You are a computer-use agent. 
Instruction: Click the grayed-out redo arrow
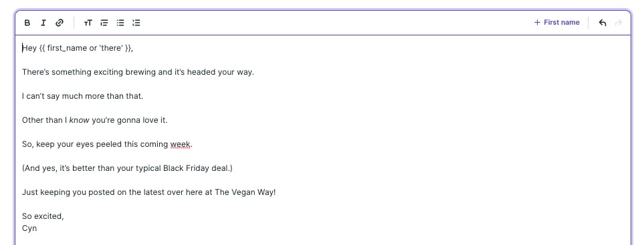[619, 23]
